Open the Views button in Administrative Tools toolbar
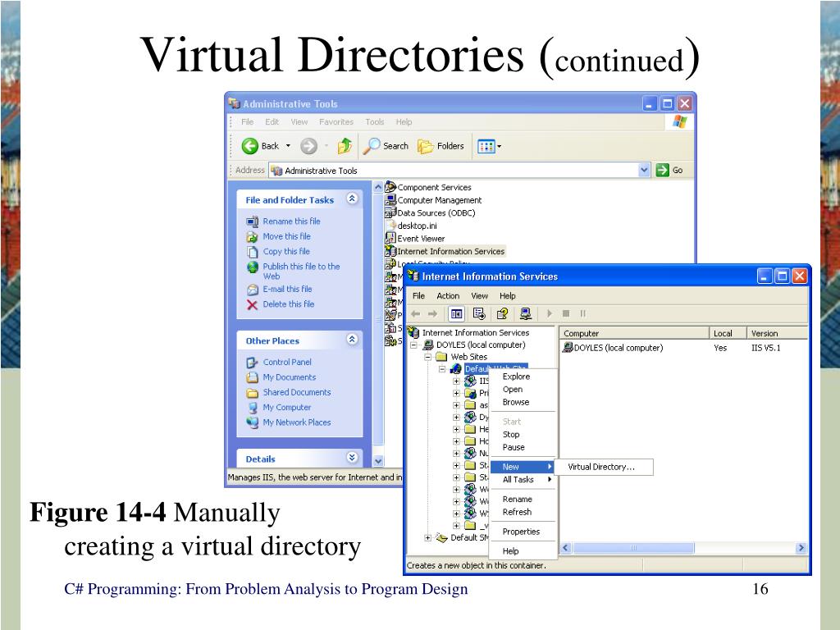Screen dimensions: 840x630 489,146
